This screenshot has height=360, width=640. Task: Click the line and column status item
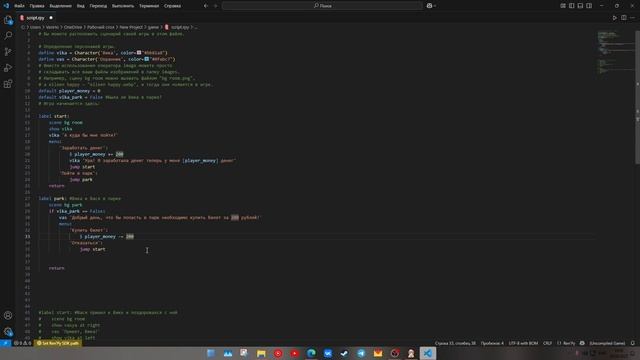click(455, 343)
